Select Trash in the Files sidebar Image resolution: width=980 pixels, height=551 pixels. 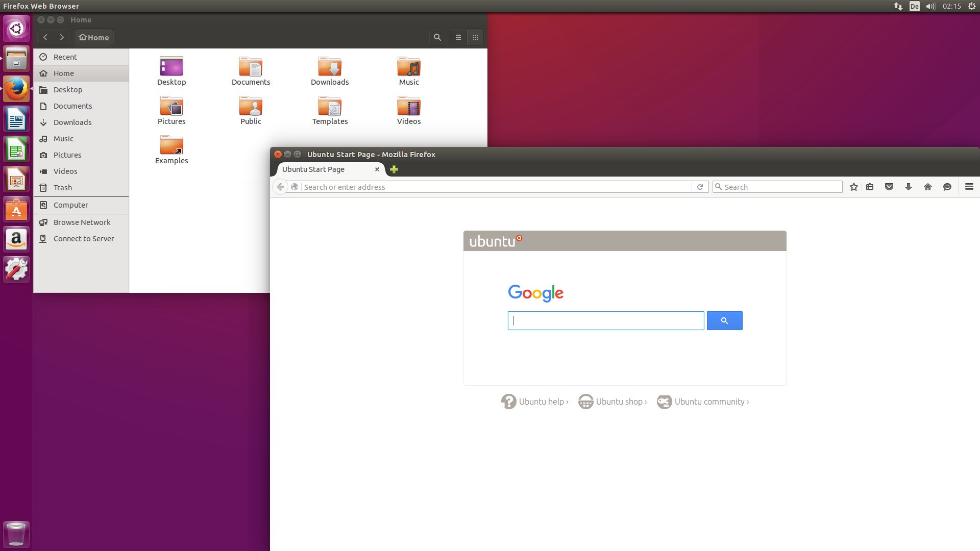[81, 188]
